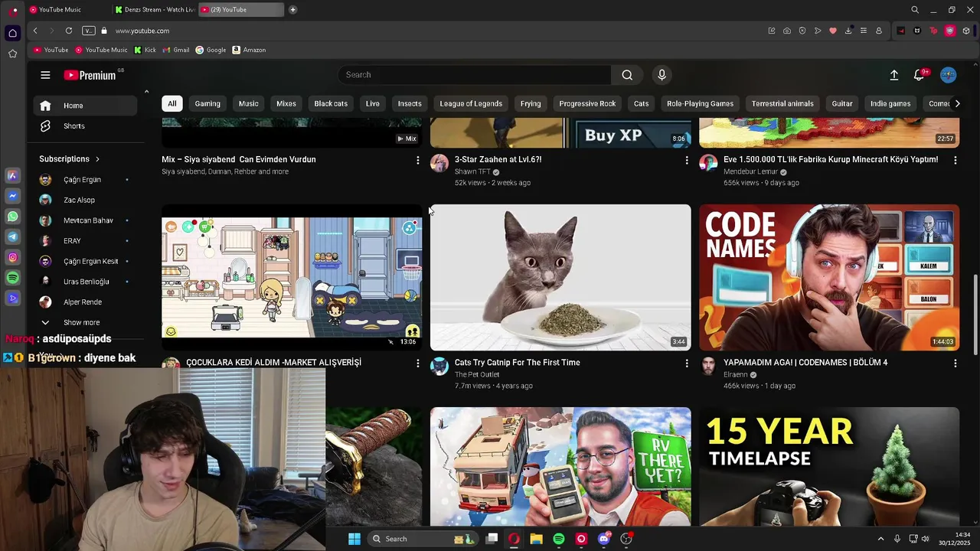Open the CODE NAMES video thumbnail
980x551 pixels.
829,277
